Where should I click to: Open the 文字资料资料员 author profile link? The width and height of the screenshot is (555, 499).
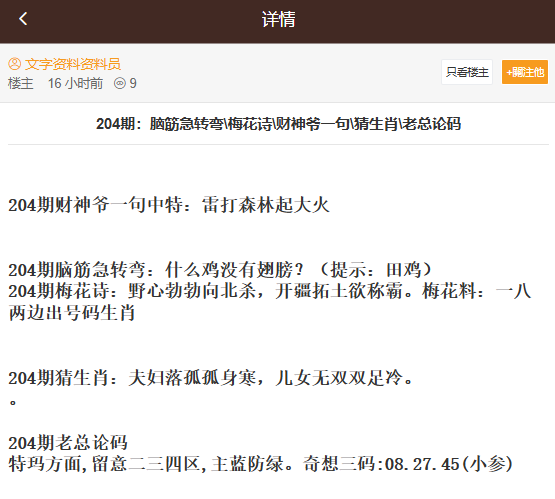73,64
